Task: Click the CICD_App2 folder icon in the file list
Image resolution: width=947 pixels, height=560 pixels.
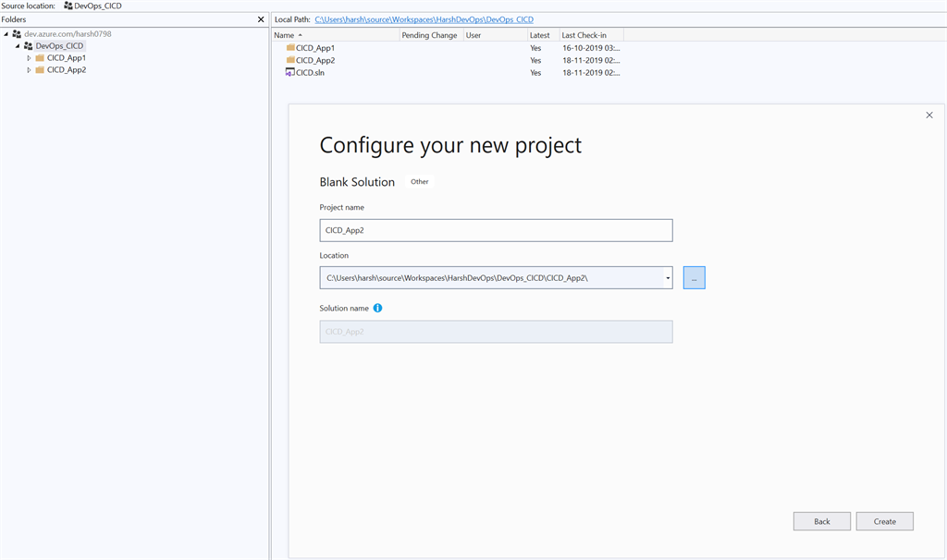Action: (x=291, y=59)
